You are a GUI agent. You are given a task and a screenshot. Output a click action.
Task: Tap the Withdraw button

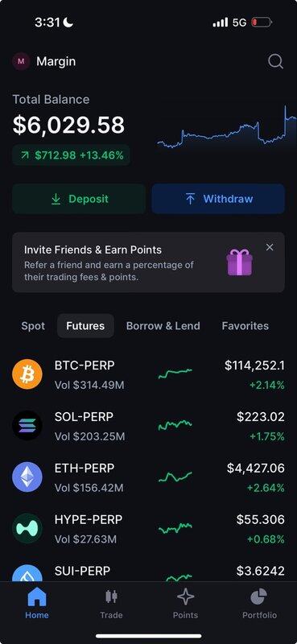point(218,199)
